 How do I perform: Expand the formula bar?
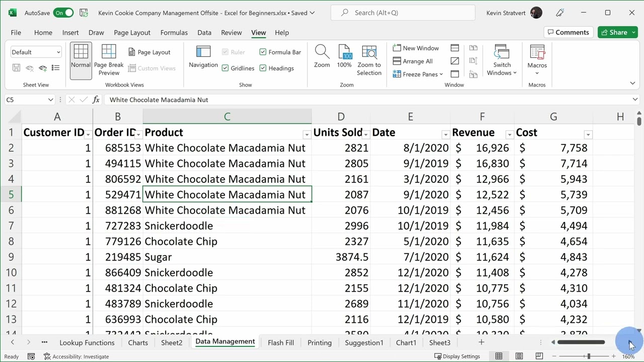(635, 100)
